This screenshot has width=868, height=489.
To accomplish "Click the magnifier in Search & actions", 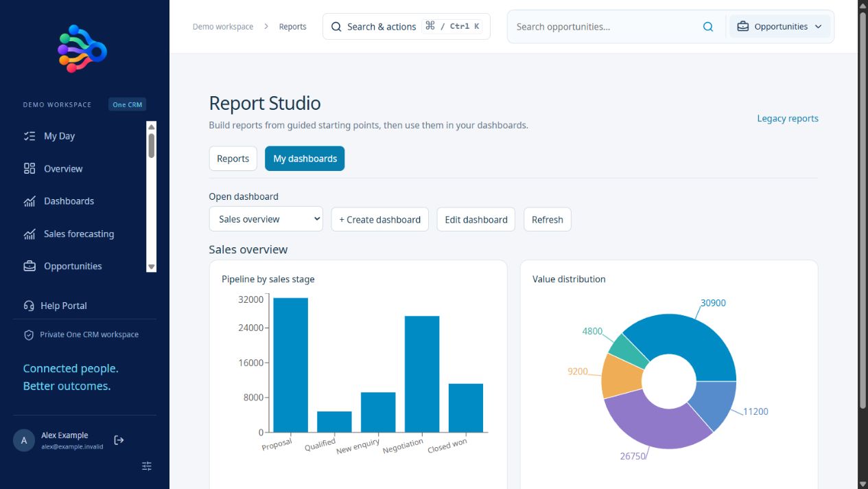I will (336, 27).
